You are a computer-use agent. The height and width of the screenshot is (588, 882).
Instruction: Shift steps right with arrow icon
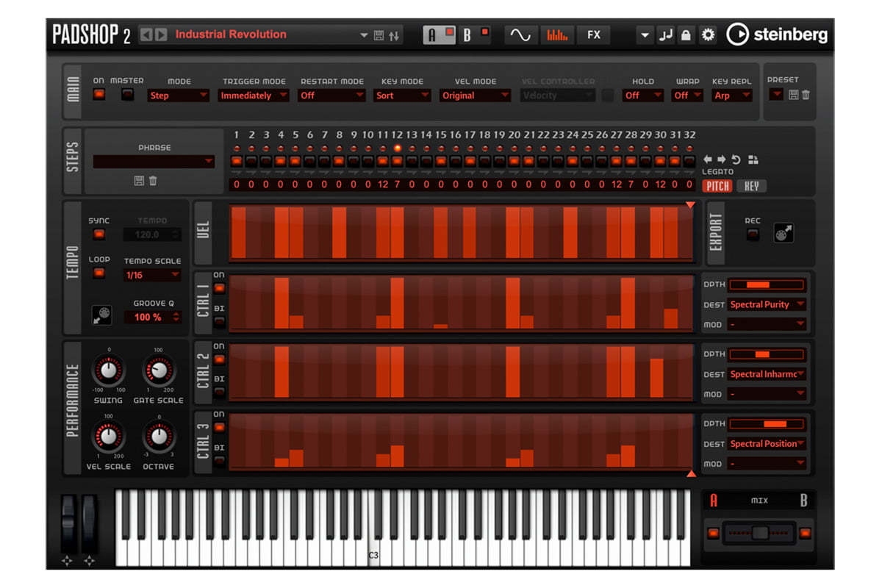[721, 159]
